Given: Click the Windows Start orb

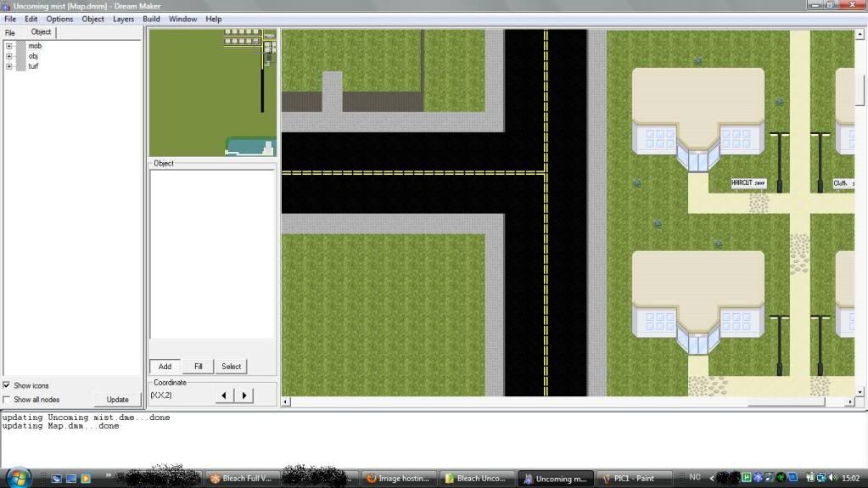Looking at the screenshot, I should click(18, 477).
